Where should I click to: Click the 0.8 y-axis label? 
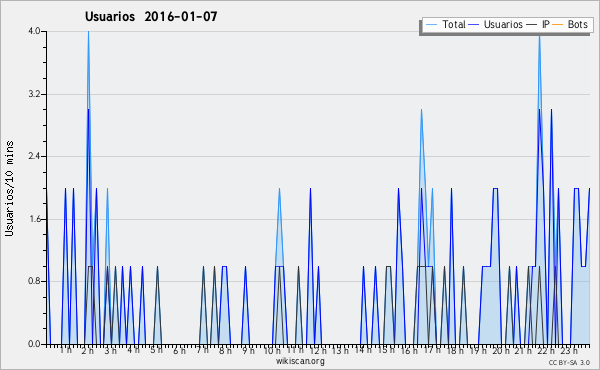click(x=34, y=281)
